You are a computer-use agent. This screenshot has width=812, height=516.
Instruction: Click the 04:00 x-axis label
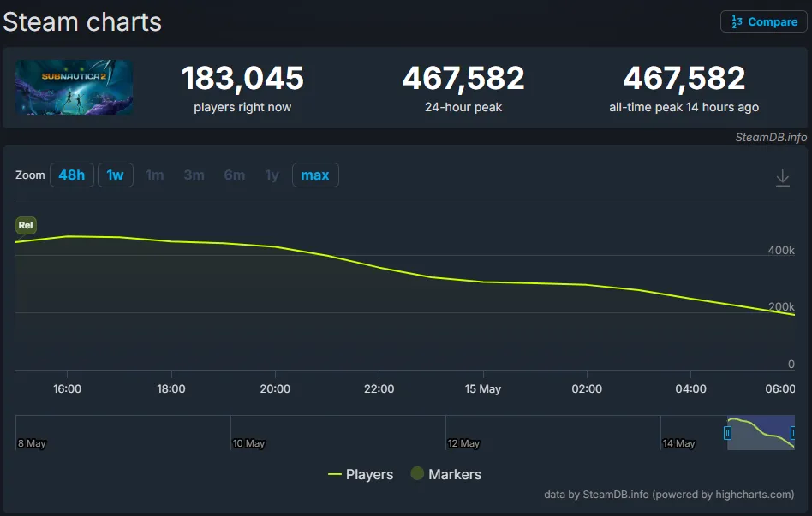coord(691,388)
